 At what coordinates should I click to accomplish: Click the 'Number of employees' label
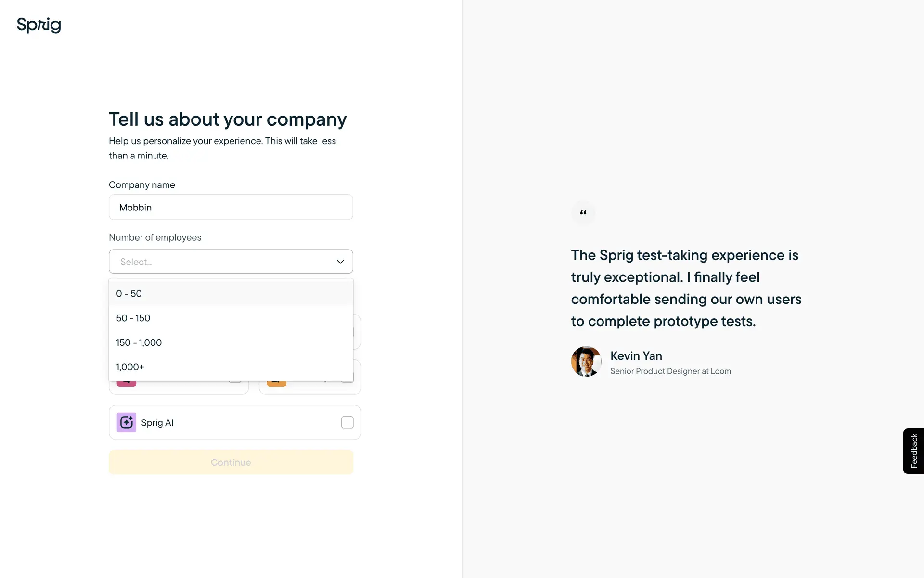155,237
